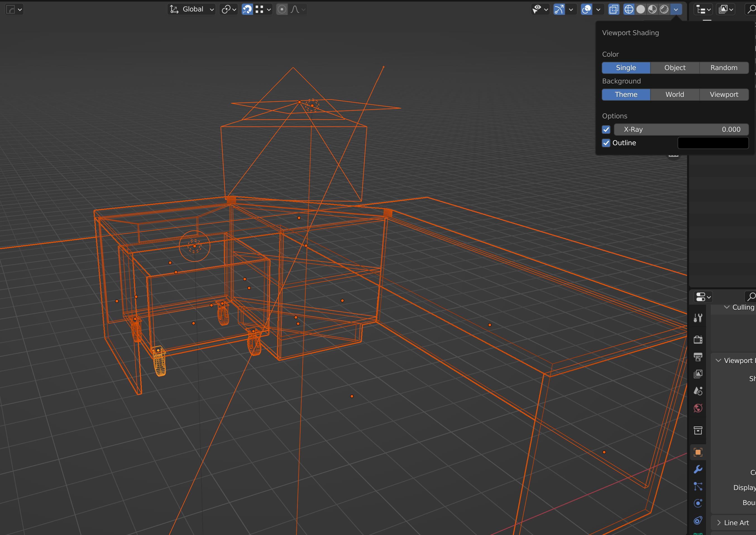Switch to Wireframe shading mode
Image resolution: width=756 pixels, height=535 pixels.
point(629,9)
